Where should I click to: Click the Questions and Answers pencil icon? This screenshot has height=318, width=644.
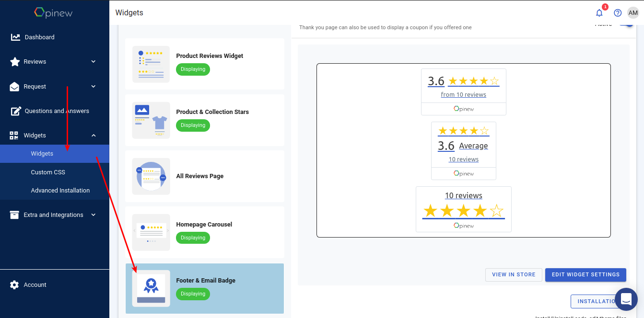click(14, 111)
